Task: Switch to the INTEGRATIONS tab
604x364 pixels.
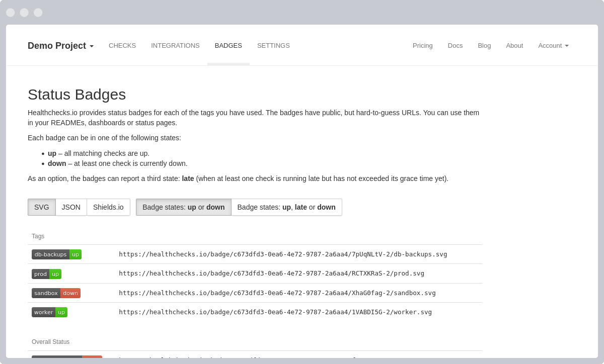Action: pos(175,46)
